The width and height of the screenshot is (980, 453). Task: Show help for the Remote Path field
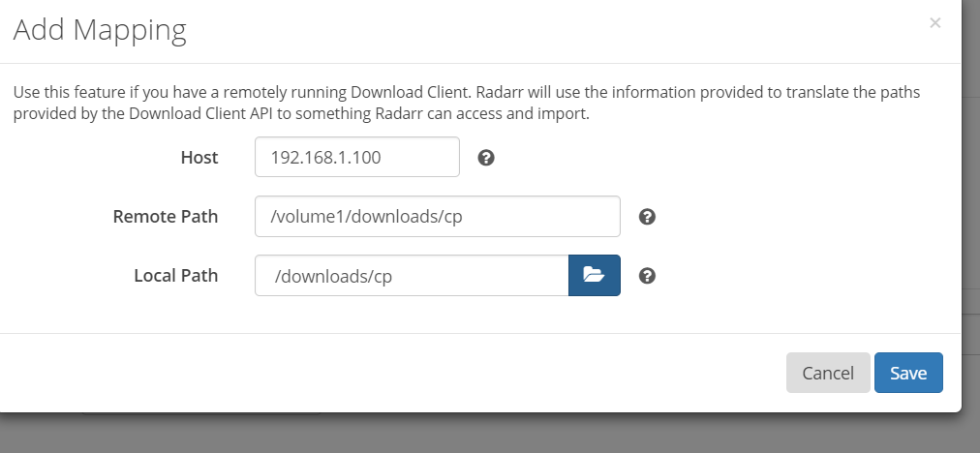click(x=648, y=217)
